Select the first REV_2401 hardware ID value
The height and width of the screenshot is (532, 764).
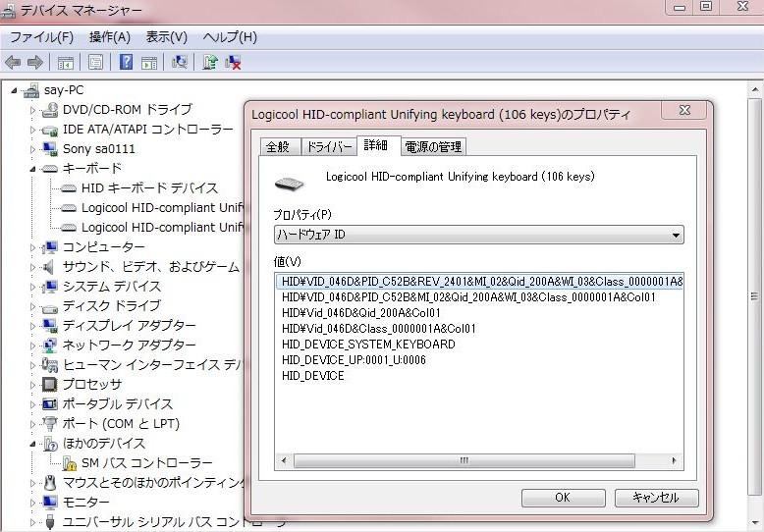479,281
